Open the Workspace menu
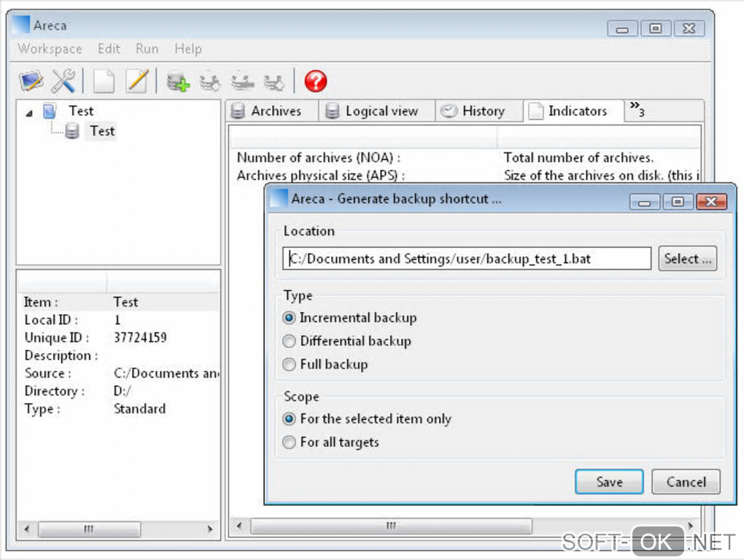This screenshot has width=744, height=560. coord(50,48)
